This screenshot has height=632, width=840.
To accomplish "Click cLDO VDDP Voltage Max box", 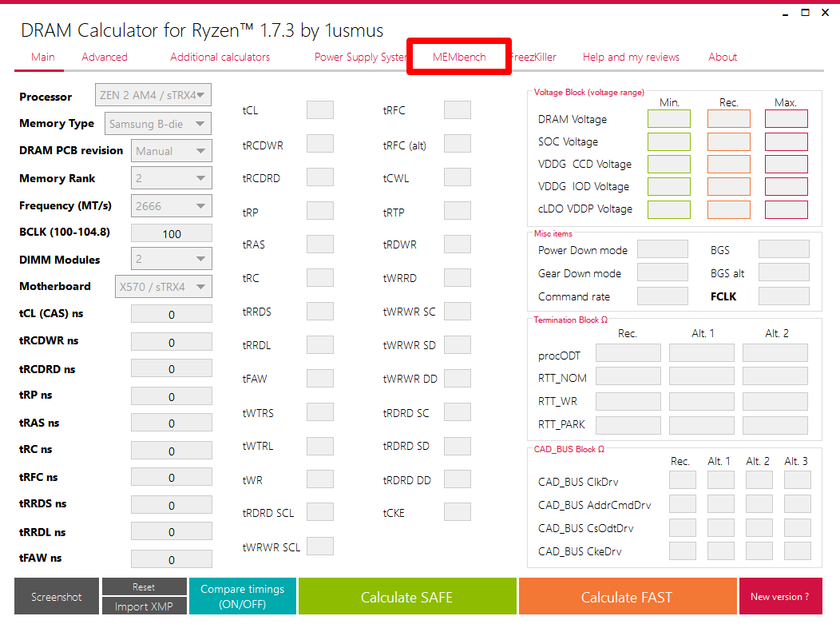I will 786,209.
